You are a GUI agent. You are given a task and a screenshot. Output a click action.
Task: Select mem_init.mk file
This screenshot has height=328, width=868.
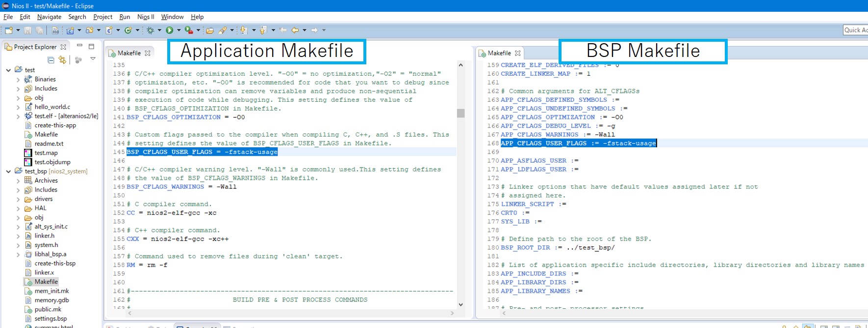(47, 291)
